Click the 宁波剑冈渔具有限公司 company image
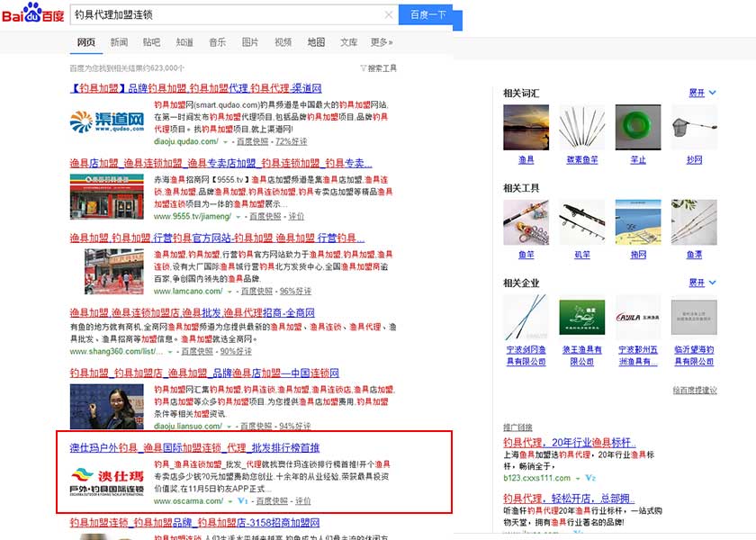756x540 pixels. click(x=526, y=317)
